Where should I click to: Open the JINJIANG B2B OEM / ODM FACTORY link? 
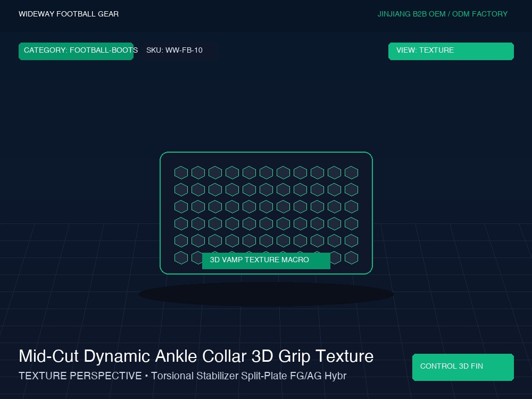pos(443,14)
